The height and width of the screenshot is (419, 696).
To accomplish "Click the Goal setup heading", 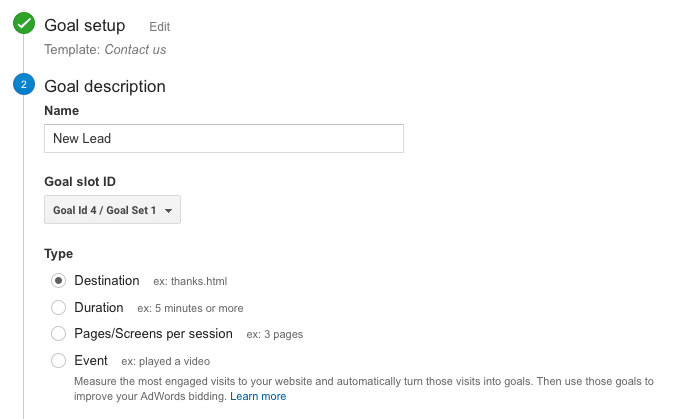I will 85,25.
